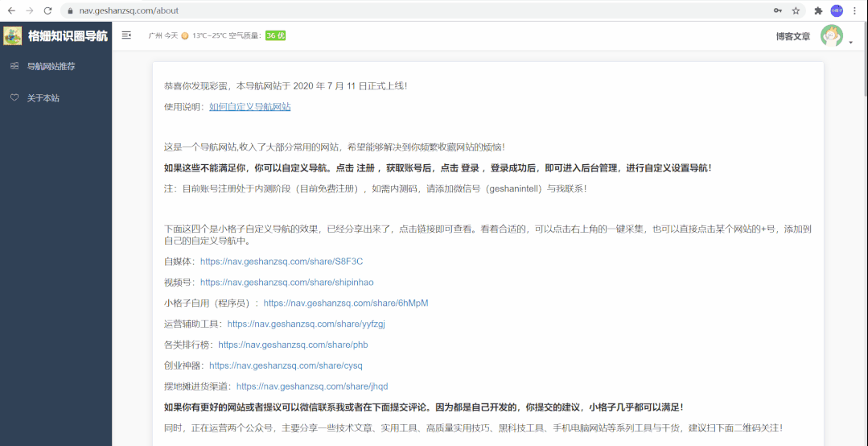Click the 恭喜你发现彩蛋 launch announcement line
Viewport: 868px width, 446px height.
(286, 86)
